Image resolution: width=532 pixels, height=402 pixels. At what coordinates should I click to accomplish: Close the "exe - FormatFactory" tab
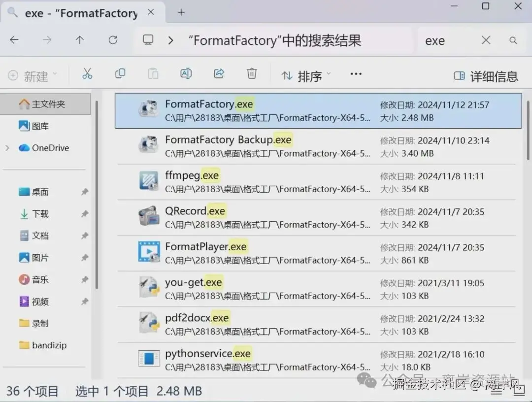[x=151, y=12]
